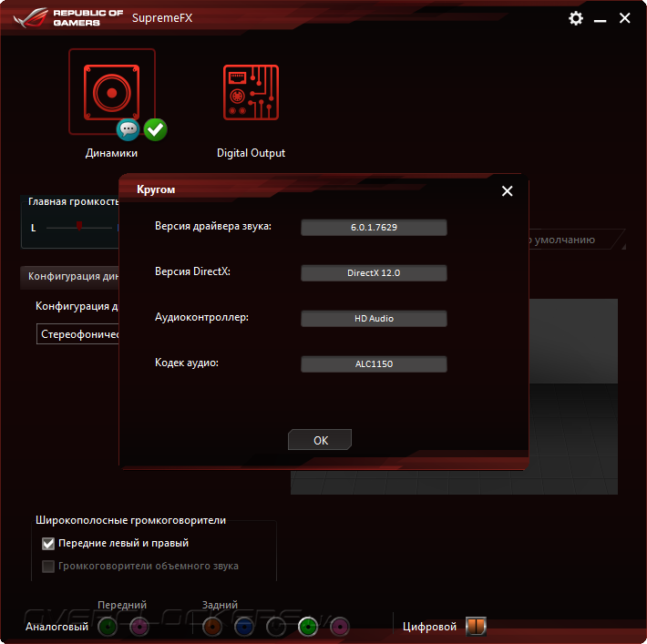Click the rear blue analog jack
Viewport: 647px width, 644px height.
pyautogui.click(x=244, y=627)
